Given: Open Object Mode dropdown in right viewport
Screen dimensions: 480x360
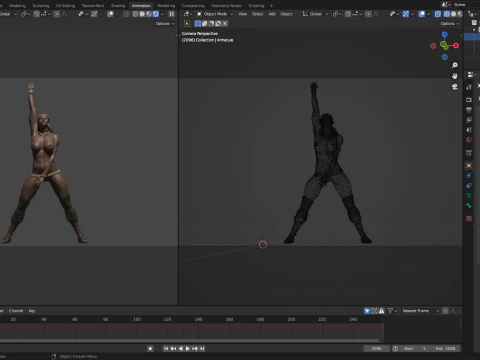Looking at the screenshot, I should 215,14.
